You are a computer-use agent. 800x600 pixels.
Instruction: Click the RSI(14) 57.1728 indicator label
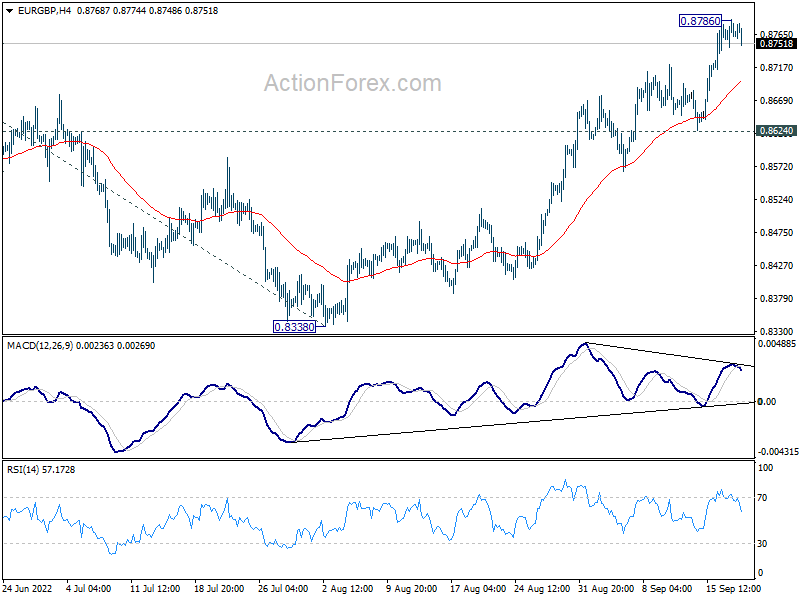(41, 470)
